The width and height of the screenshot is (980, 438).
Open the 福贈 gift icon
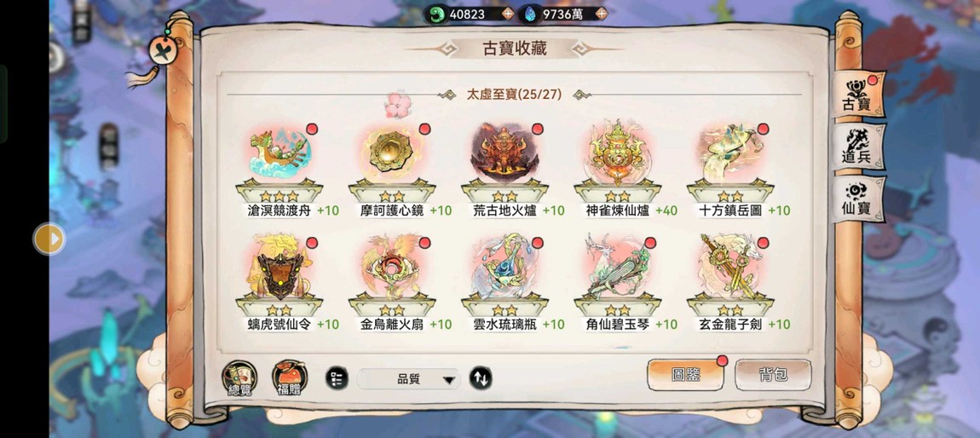coord(290,378)
